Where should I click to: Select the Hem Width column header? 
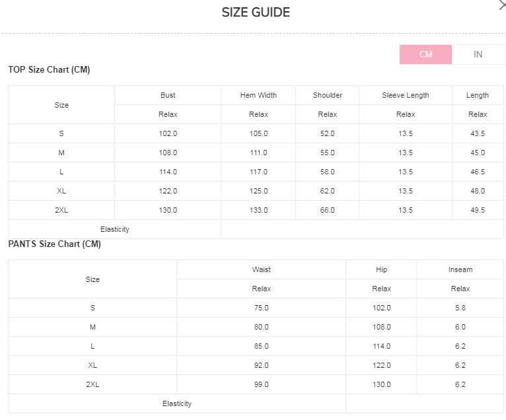(258, 95)
